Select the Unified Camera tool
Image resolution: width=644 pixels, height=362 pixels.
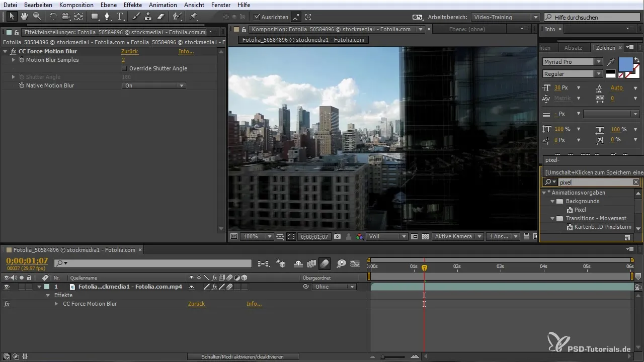point(66,17)
